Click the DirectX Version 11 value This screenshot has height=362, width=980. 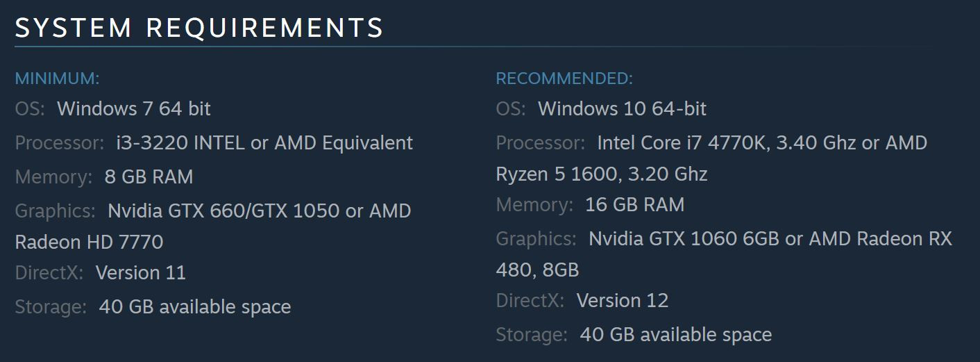pyautogui.click(x=141, y=272)
